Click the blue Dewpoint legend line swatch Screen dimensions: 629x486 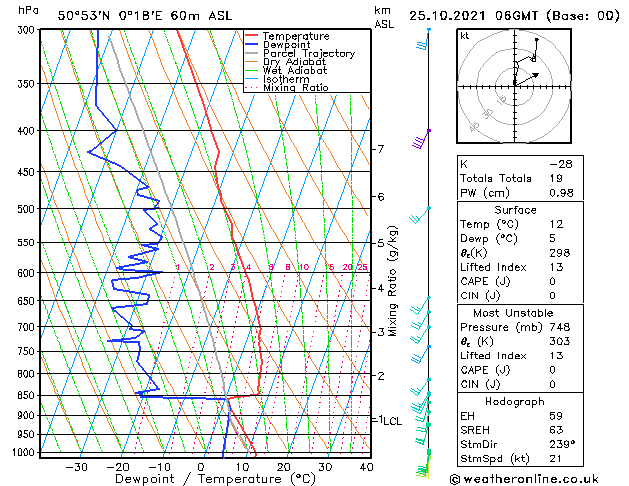coord(252,44)
